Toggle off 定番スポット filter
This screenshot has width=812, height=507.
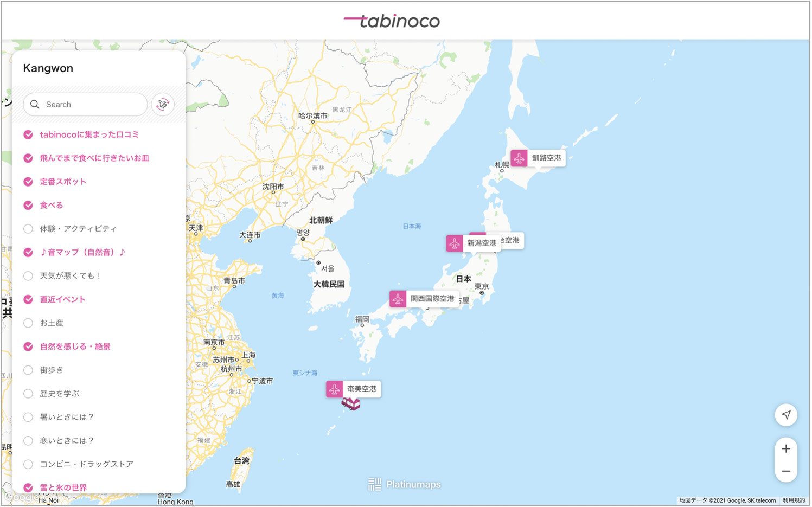[x=28, y=182]
